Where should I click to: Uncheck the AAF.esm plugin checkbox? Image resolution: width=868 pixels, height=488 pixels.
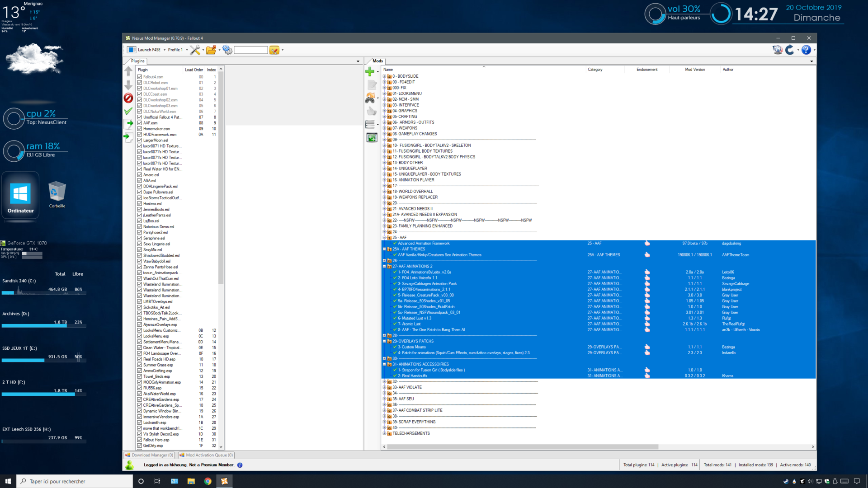pos(140,123)
